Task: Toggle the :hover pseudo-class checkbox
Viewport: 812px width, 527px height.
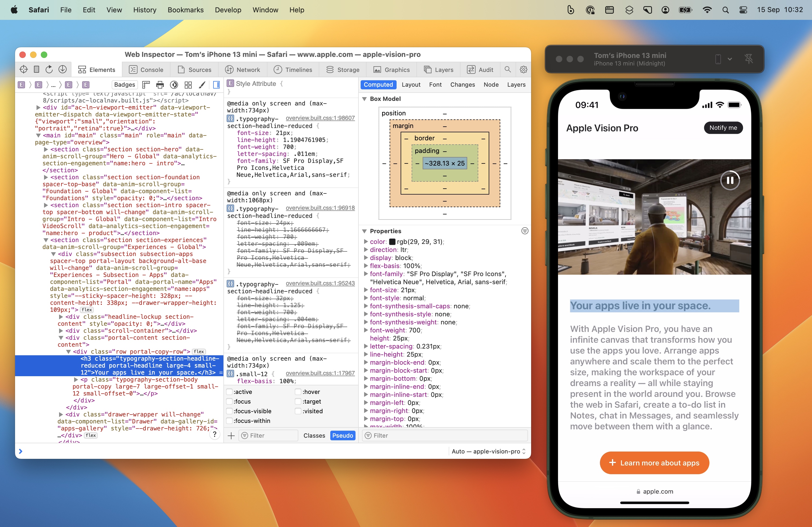Action: coord(298,392)
